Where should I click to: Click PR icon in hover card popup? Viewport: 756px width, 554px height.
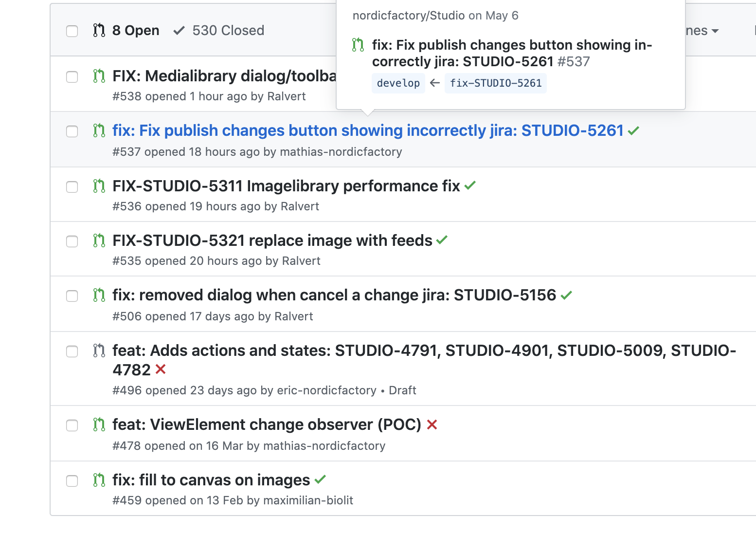click(358, 45)
